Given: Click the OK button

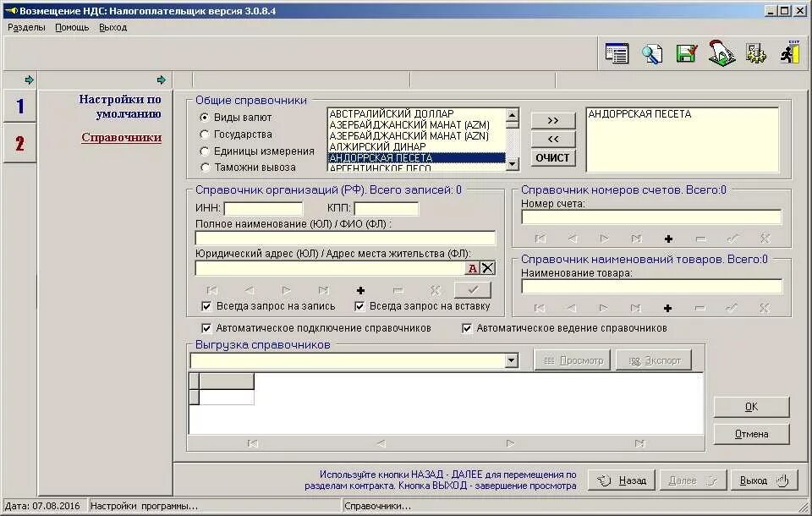Looking at the screenshot, I should pyautogui.click(x=751, y=407).
